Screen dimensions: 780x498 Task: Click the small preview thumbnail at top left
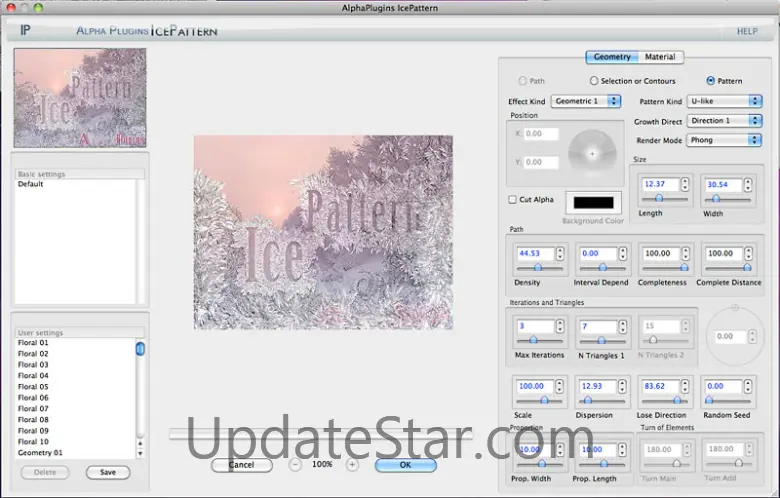(x=80, y=98)
